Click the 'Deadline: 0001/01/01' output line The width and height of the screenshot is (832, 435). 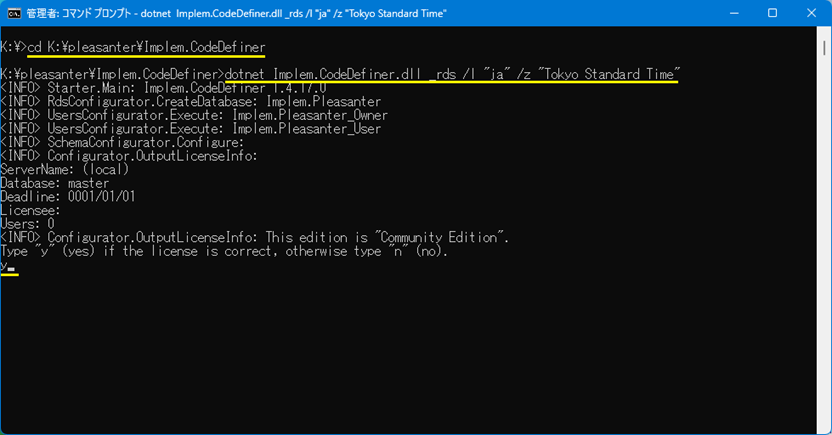67,197
